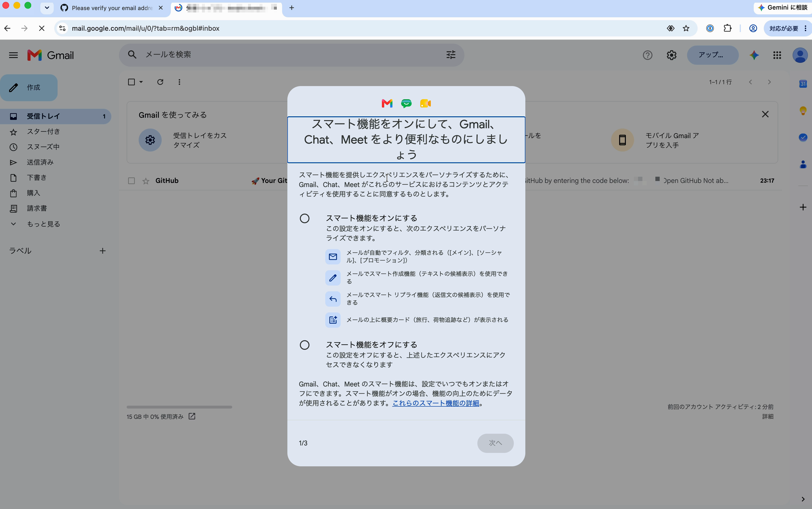Viewport: 812px width, 509px height.
Task: Open Contacts side panel
Action: (x=803, y=164)
